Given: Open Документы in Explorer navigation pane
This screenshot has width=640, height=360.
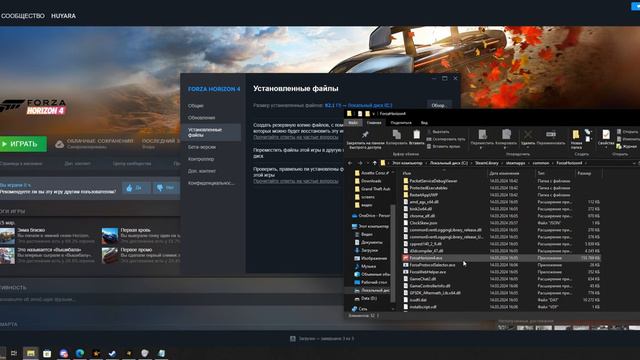Looking at the screenshot, I should pyautogui.click(x=371, y=242).
